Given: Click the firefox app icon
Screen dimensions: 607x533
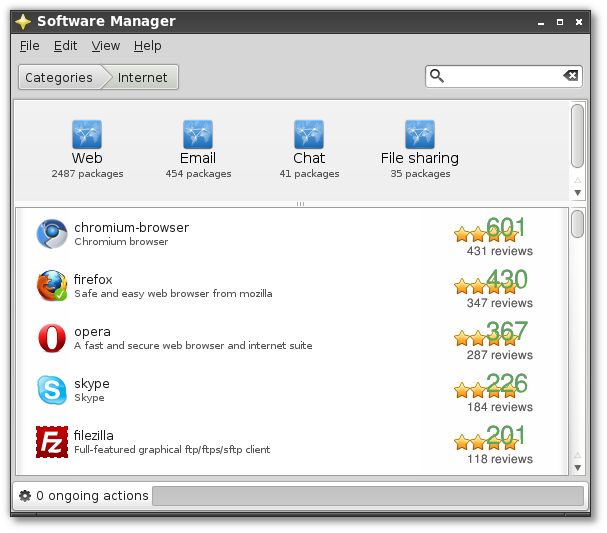Looking at the screenshot, I should point(52,286).
